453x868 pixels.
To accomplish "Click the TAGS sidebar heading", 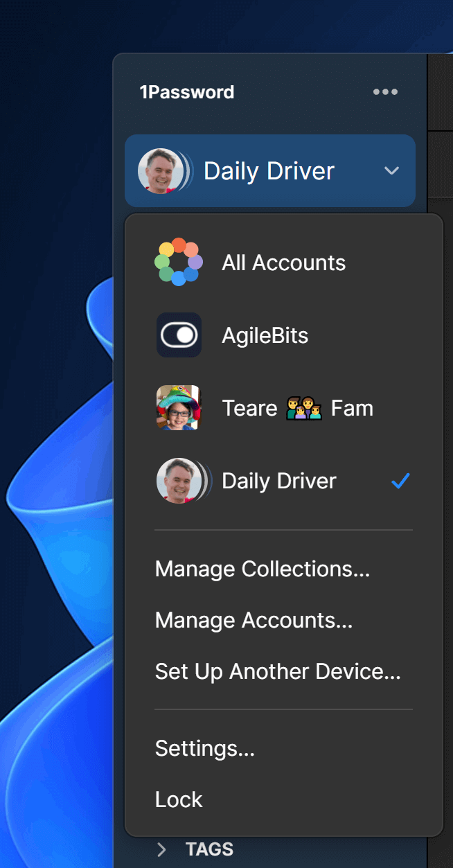I will click(x=209, y=849).
